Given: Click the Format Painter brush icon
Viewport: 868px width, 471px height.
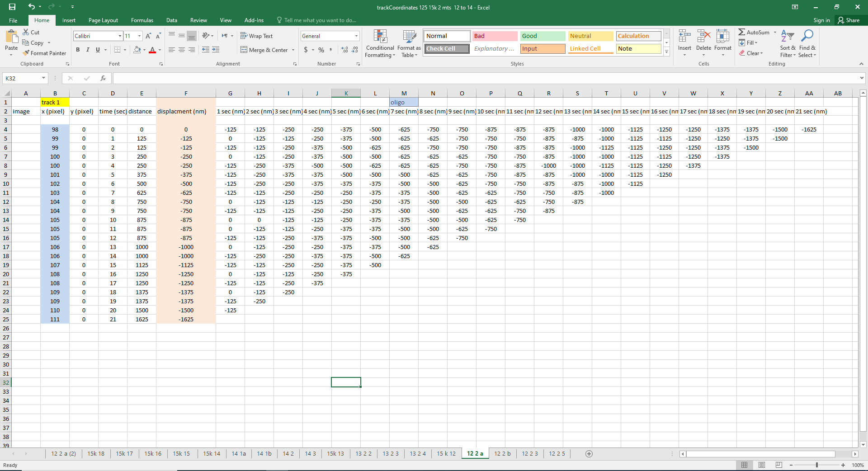Looking at the screenshot, I should pos(26,53).
